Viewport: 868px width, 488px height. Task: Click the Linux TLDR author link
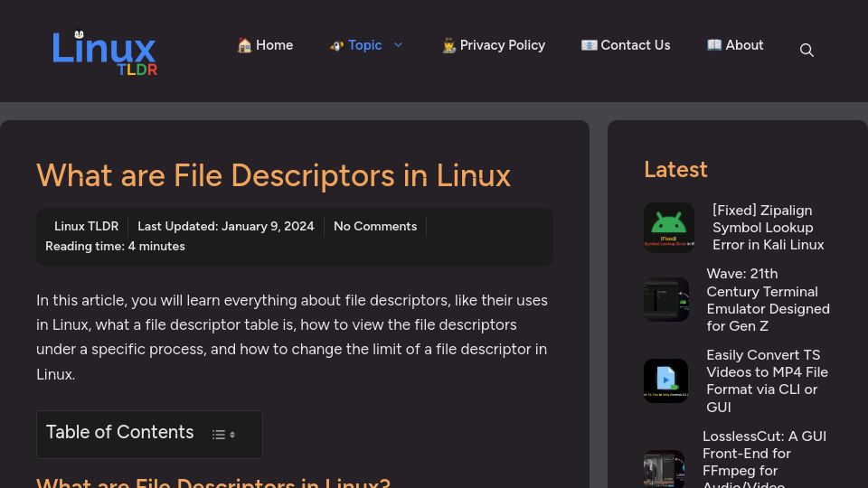(x=87, y=226)
